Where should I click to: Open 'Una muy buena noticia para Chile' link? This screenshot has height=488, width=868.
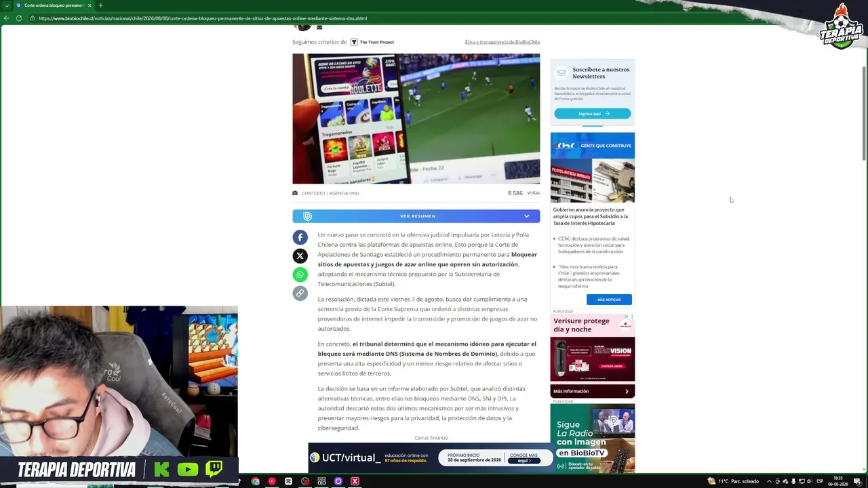(589, 277)
